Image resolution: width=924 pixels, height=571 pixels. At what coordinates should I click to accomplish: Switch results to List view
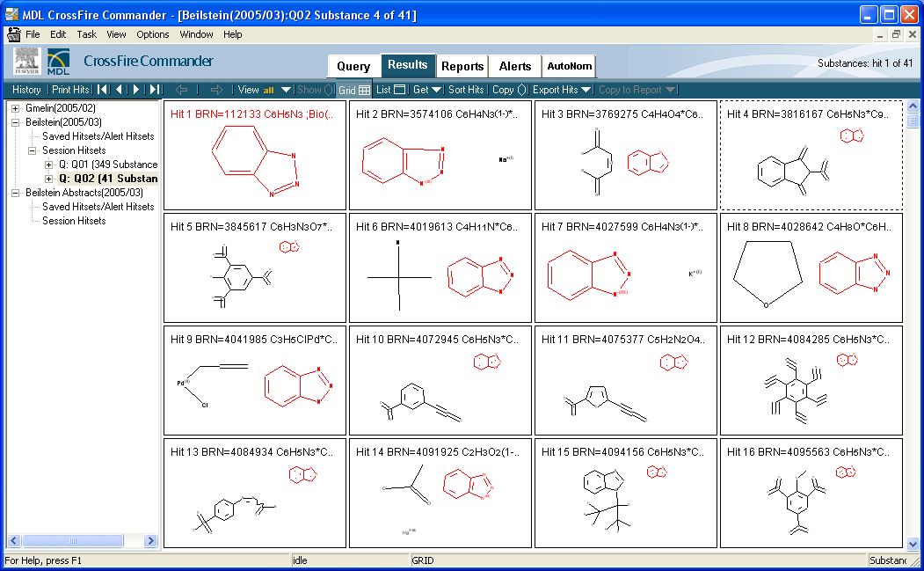[x=390, y=90]
